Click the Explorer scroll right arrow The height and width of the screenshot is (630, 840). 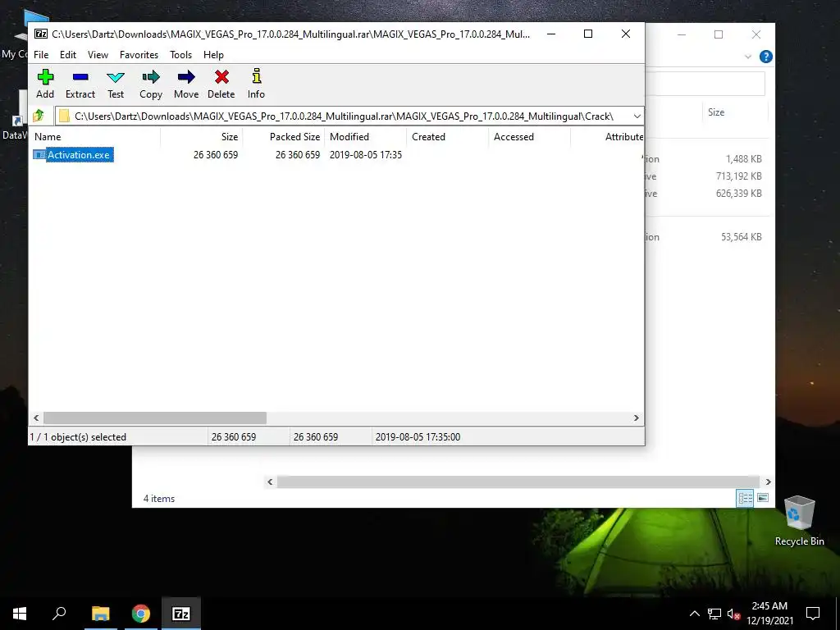768,482
